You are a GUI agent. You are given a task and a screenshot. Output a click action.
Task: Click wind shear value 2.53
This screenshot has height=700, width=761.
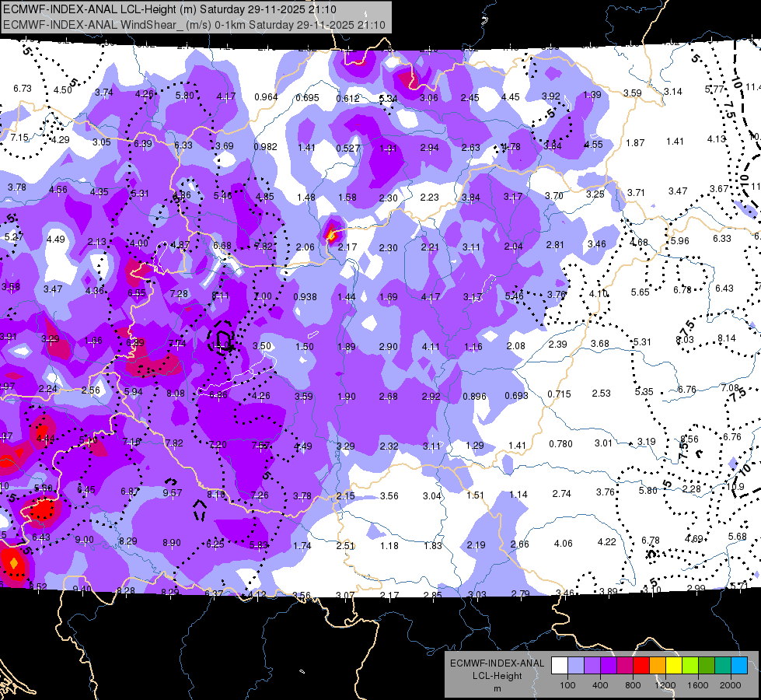pos(601,393)
